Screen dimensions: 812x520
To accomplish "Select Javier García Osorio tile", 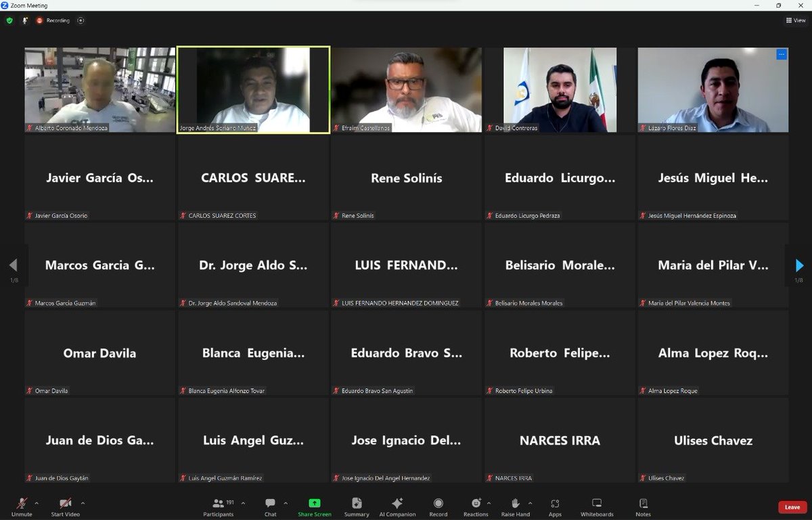I will (99, 177).
